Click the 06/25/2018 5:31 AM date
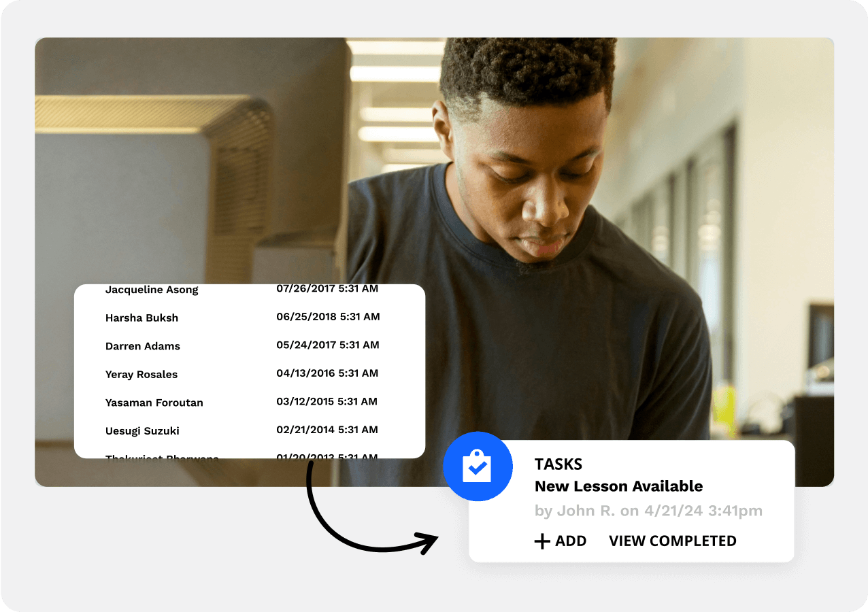The width and height of the screenshot is (868, 612). click(x=328, y=317)
